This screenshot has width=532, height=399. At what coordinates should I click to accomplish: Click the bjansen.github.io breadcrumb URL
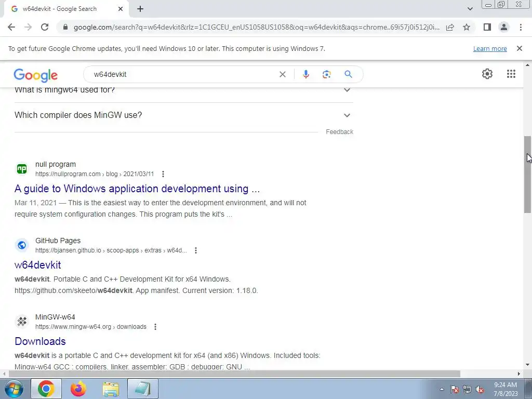pyautogui.click(x=111, y=250)
